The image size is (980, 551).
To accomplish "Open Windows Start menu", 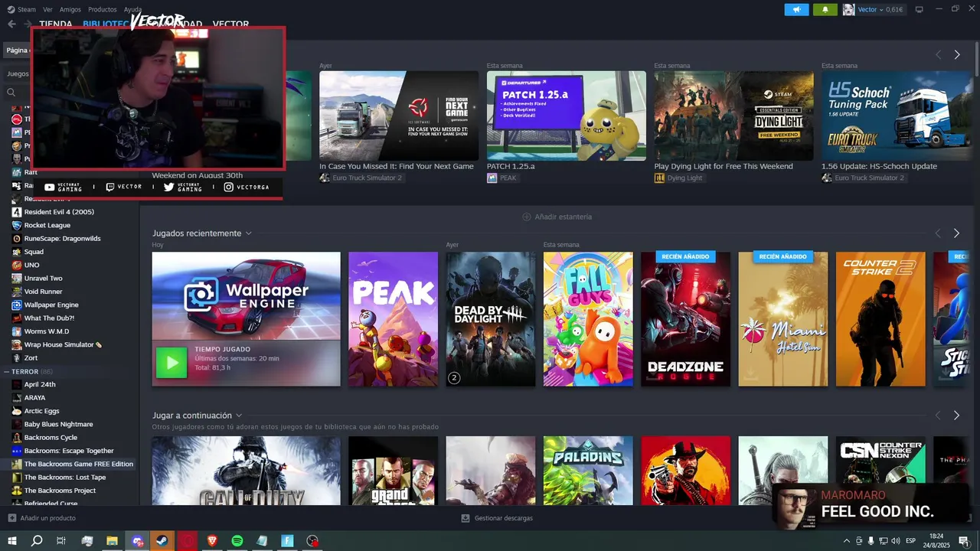I will [12, 541].
